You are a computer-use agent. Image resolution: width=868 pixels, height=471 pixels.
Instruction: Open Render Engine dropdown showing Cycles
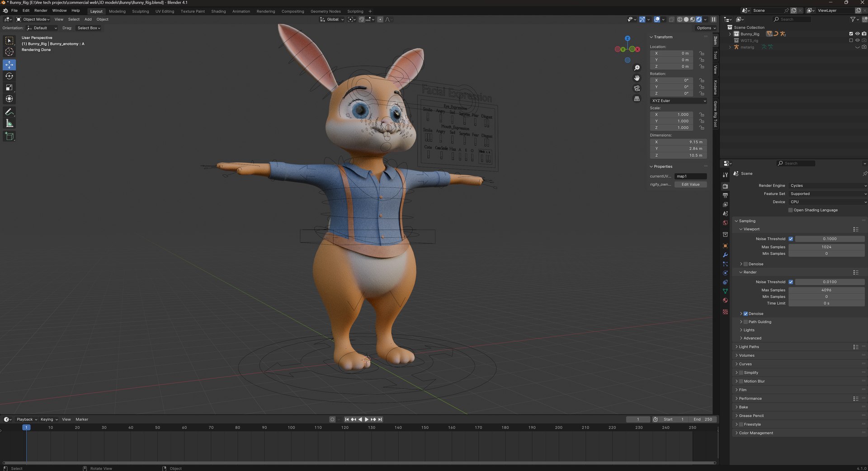click(827, 186)
